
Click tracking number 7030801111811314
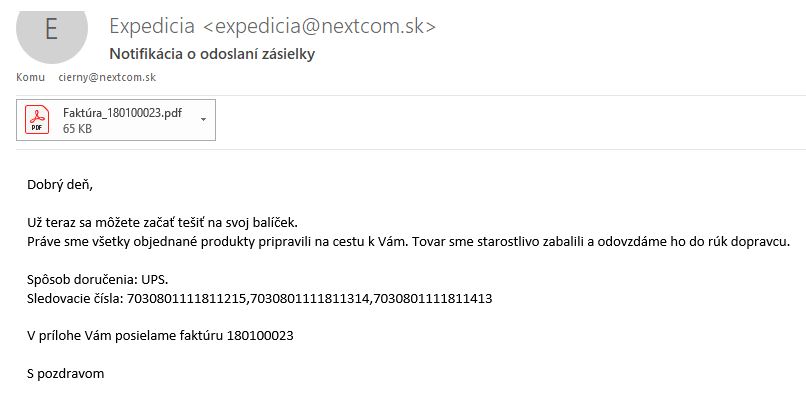(x=309, y=298)
